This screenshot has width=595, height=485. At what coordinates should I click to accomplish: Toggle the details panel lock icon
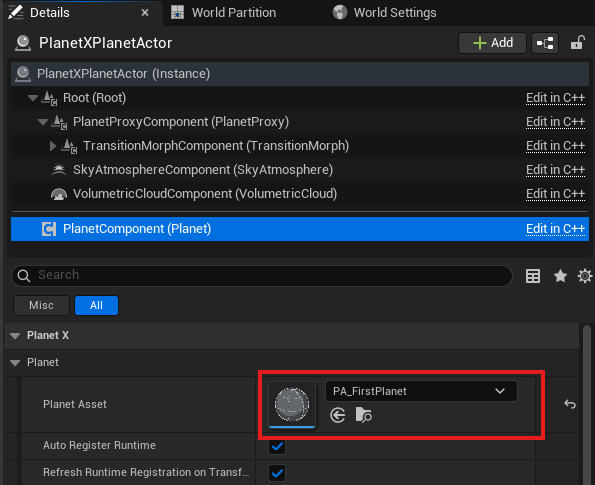[x=578, y=43]
